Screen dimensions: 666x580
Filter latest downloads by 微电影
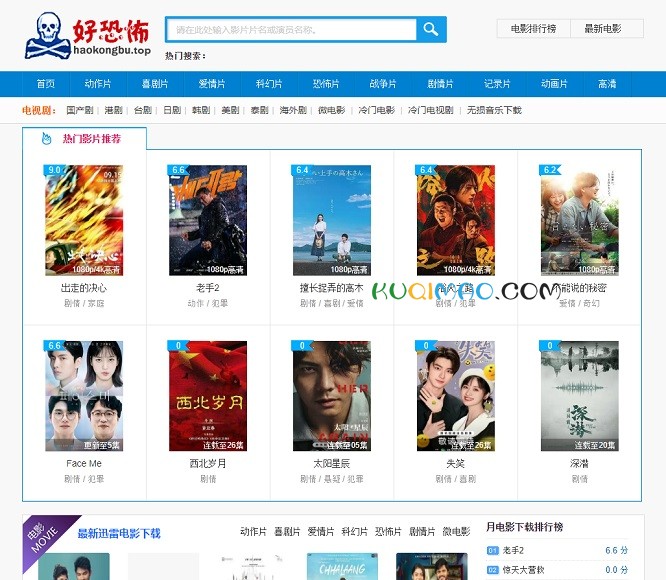[x=457, y=531]
